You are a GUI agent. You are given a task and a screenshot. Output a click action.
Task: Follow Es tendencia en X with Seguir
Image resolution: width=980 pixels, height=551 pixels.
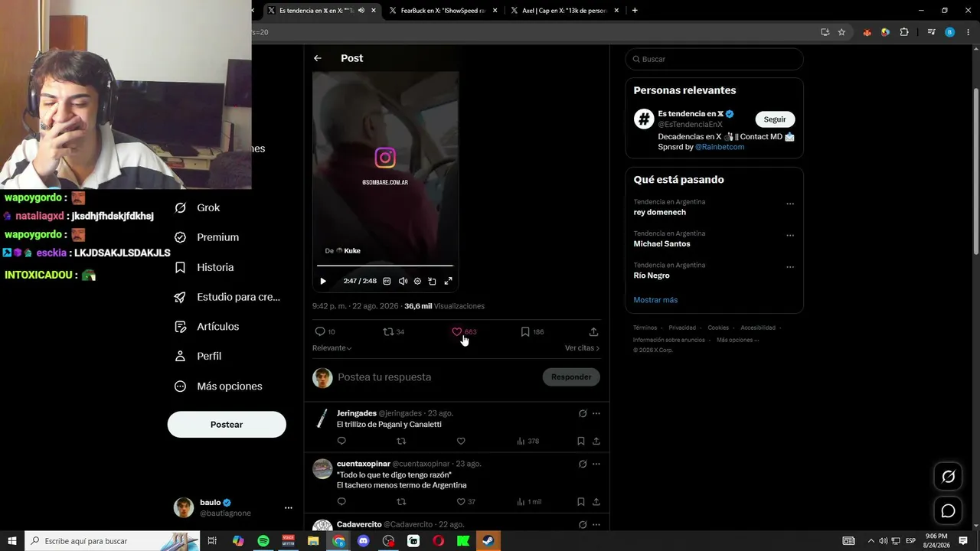(x=775, y=119)
